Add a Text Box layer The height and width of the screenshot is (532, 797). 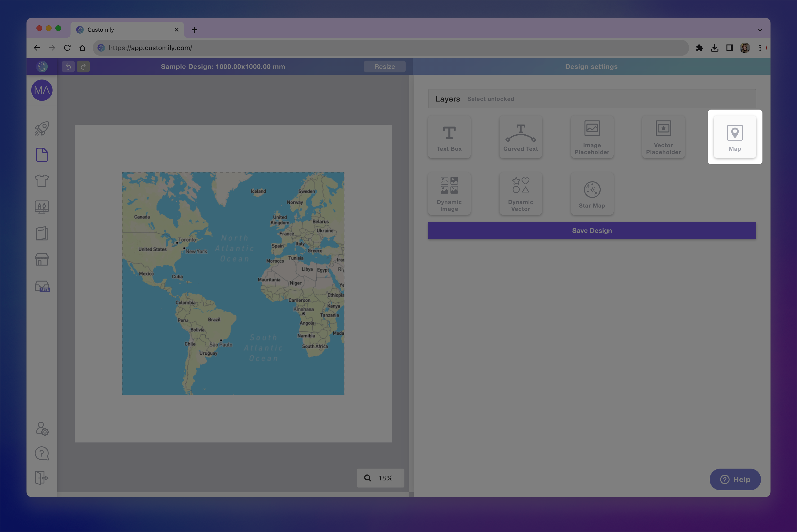(x=449, y=137)
